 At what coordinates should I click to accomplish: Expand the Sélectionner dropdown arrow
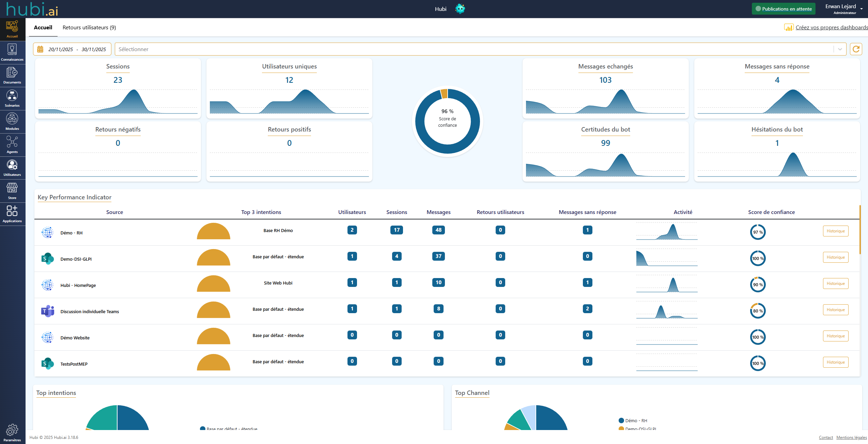(840, 49)
